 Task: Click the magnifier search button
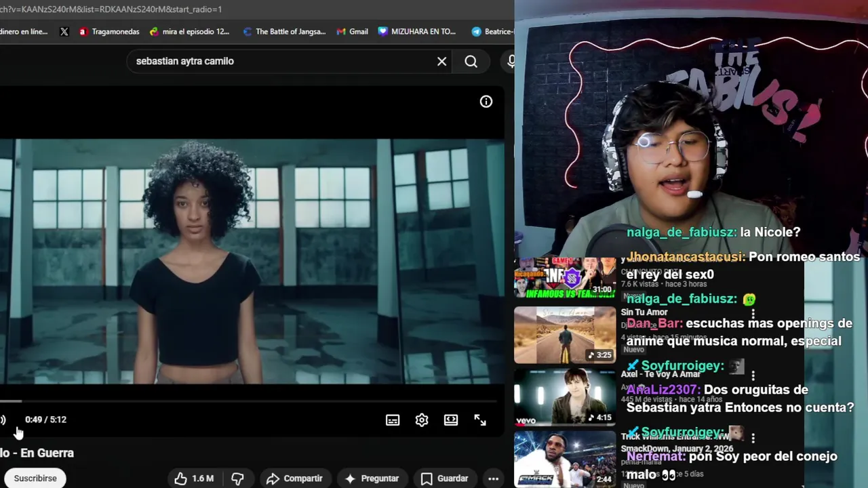click(x=471, y=61)
